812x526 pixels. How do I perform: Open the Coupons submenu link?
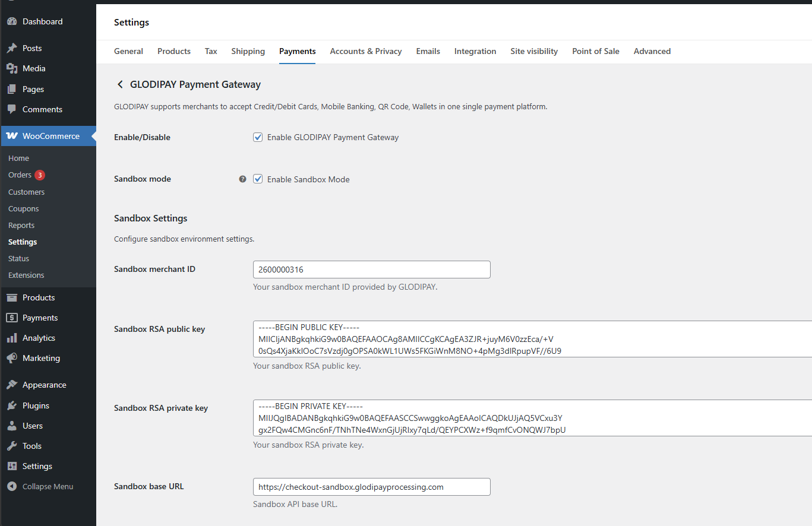(24, 208)
